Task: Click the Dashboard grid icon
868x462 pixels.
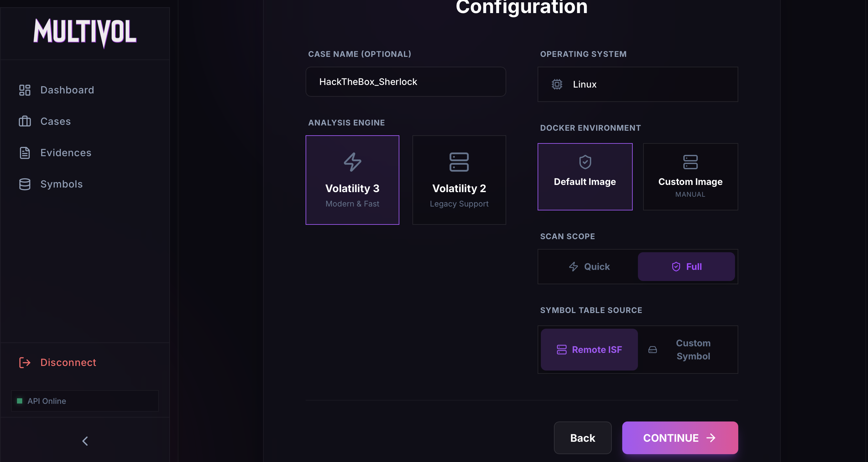Action: pyautogui.click(x=25, y=90)
